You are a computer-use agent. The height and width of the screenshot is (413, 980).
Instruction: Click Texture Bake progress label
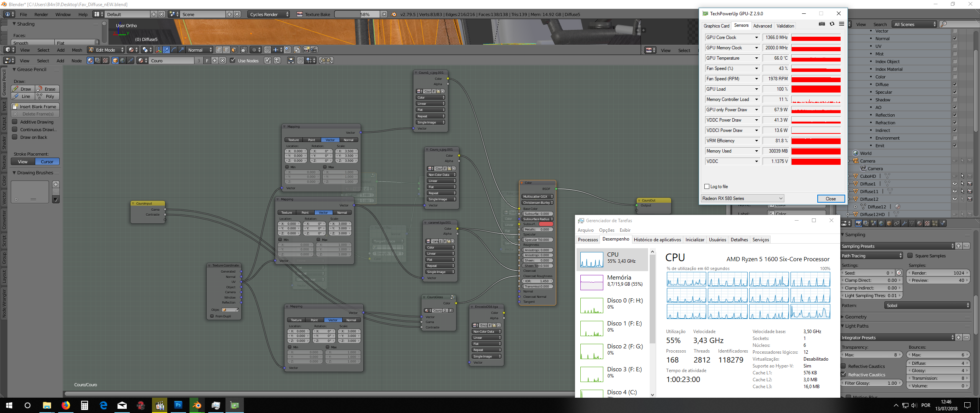click(317, 15)
